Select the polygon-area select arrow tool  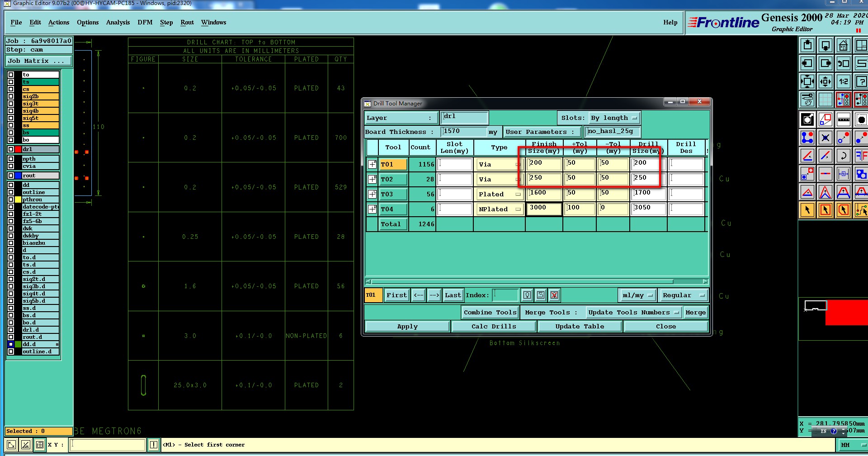[844, 210]
